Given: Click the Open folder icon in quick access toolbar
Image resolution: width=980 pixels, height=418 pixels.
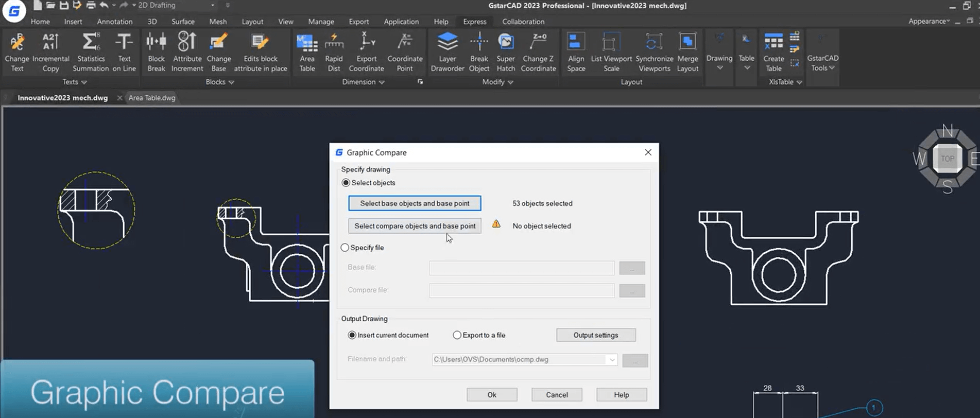Looking at the screenshot, I should (x=50, y=6).
